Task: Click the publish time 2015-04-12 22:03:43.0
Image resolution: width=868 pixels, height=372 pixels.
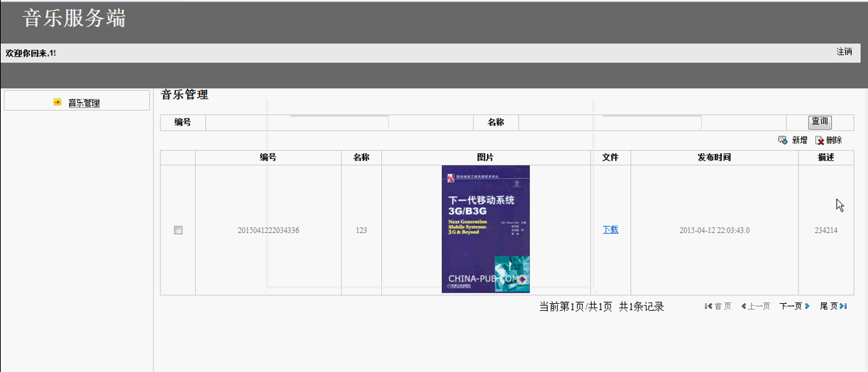Action: point(714,230)
